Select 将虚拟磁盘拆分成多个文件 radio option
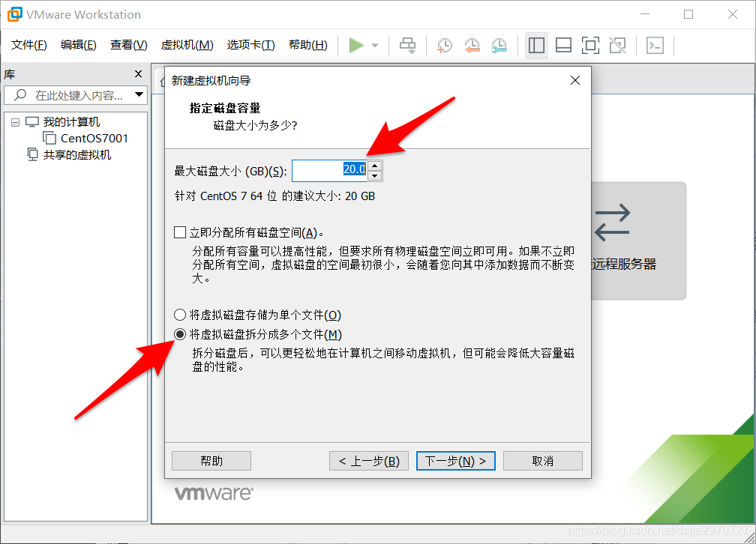This screenshot has width=756, height=544. tap(180, 334)
